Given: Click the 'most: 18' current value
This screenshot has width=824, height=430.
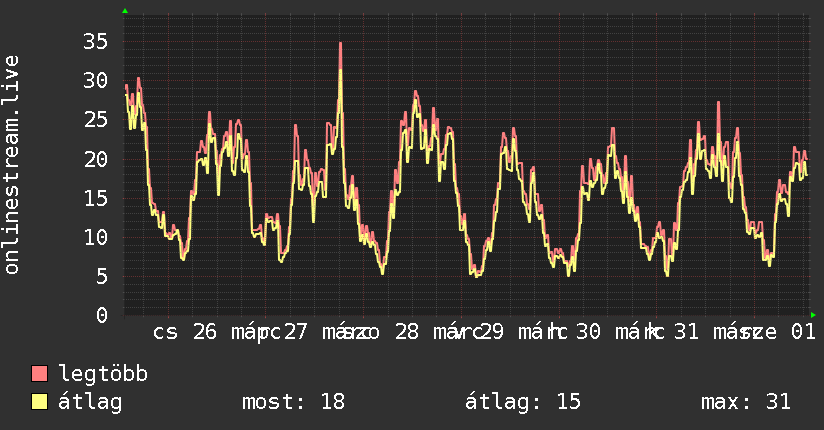Looking at the screenshot, I should click(x=293, y=402).
